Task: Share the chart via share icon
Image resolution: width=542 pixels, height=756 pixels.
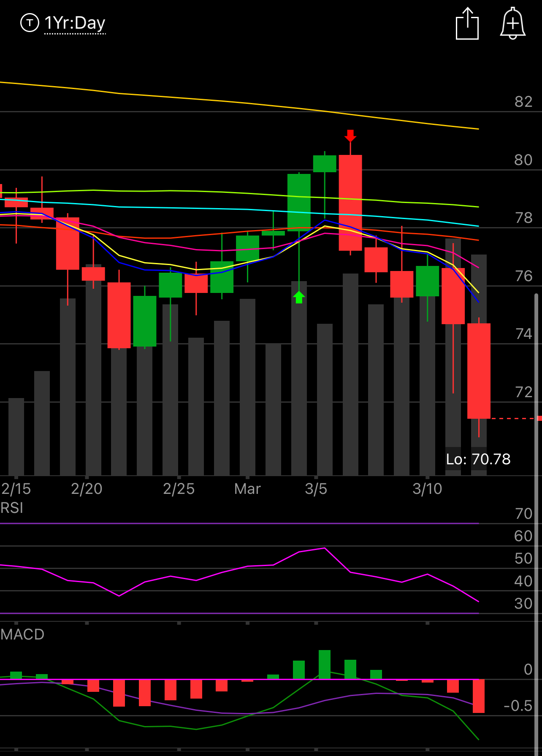Action: pyautogui.click(x=467, y=24)
